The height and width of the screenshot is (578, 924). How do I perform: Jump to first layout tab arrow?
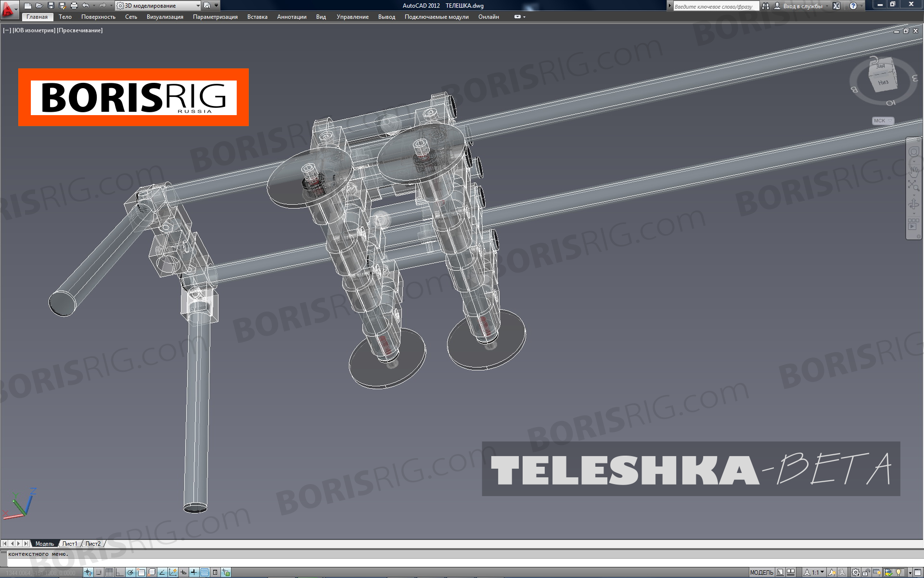pyautogui.click(x=5, y=544)
